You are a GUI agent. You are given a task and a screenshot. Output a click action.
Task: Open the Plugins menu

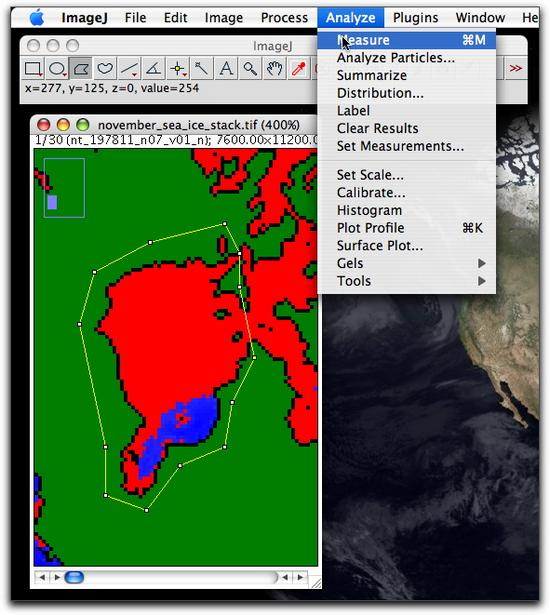(x=415, y=18)
